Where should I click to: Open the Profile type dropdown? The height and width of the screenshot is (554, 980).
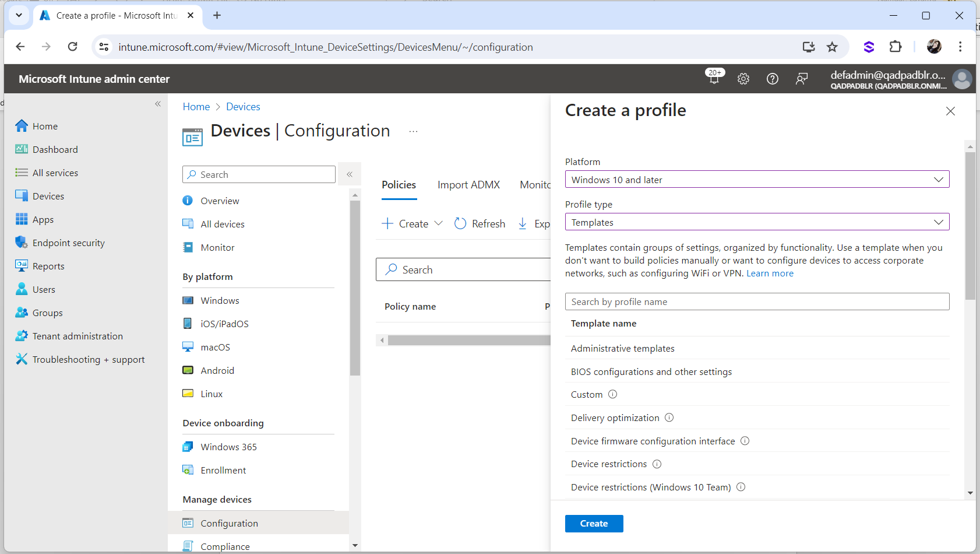click(x=757, y=222)
